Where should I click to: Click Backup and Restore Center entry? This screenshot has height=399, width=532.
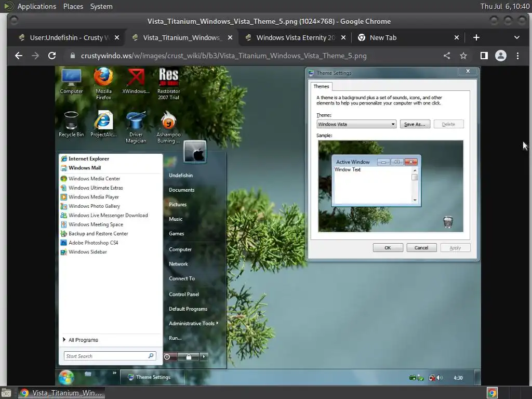(x=111, y=233)
